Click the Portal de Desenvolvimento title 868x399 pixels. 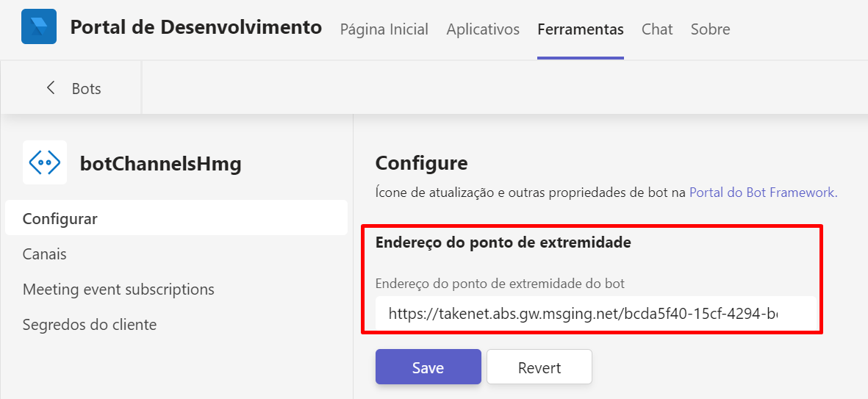click(196, 28)
